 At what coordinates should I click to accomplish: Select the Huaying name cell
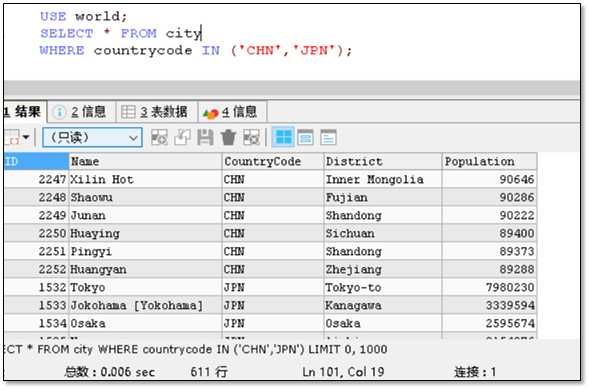click(146, 233)
